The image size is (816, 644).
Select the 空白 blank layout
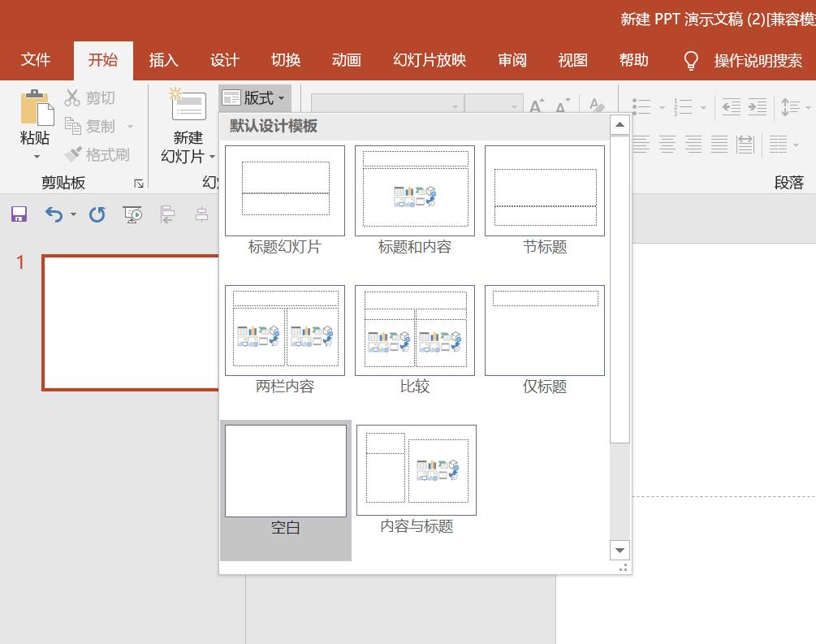(x=285, y=471)
